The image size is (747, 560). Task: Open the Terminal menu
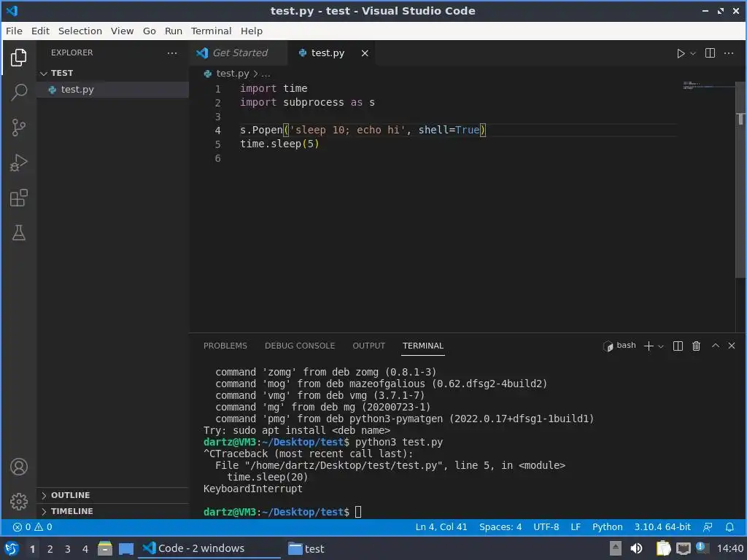(x=211, y=31)
